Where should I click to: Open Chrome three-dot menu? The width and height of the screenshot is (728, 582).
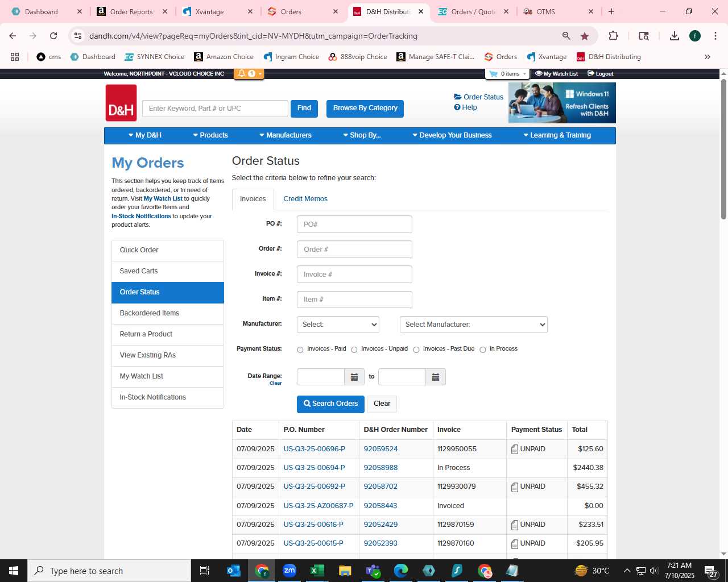pos(715,36)
